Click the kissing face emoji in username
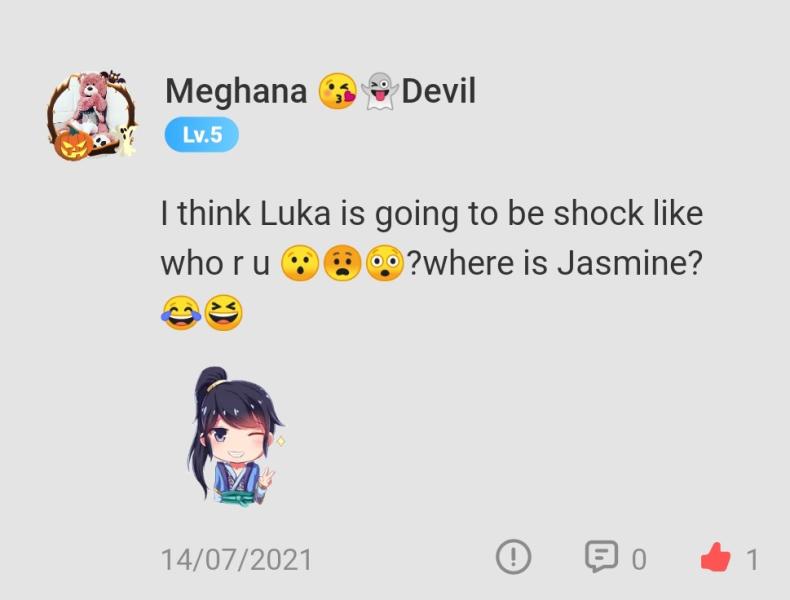790x600 pixels. (338, 91)
